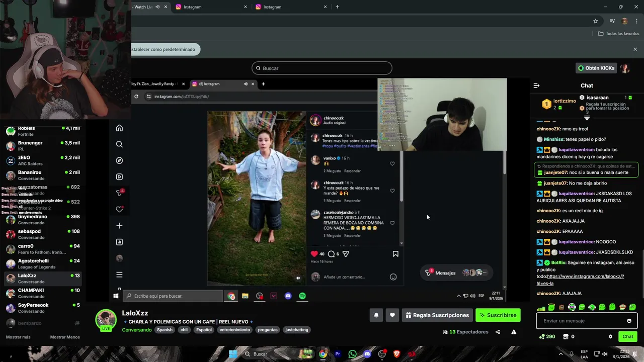Image resolution: width=644 pixels, height=362 pixels.
Task: Open Search in streamed Instagram sidebar
Action: (119, 144)
